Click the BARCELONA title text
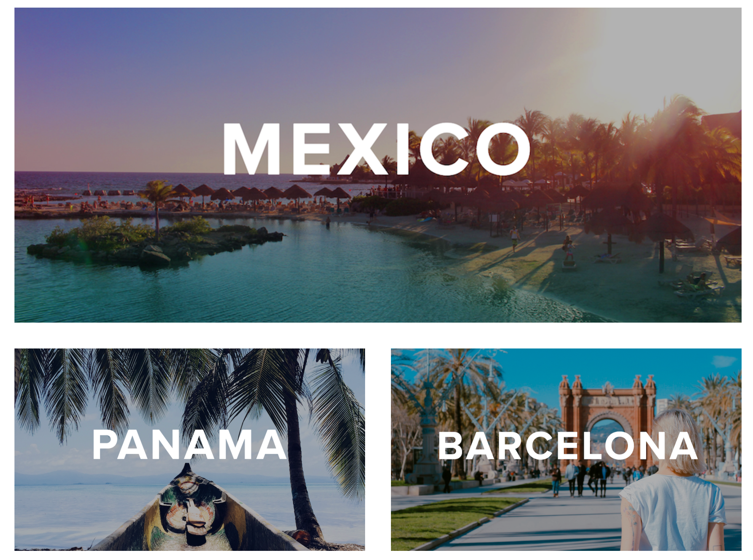 pos(568,445)
